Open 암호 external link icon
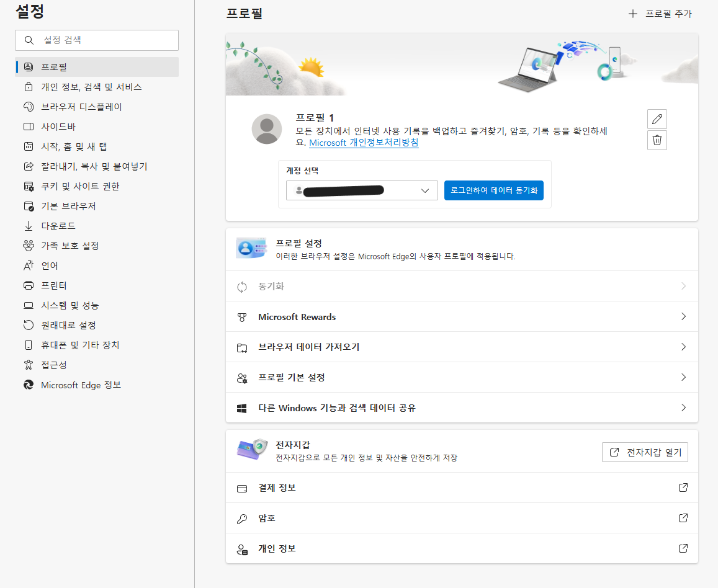The image size is (718, 588). [683, 518]
